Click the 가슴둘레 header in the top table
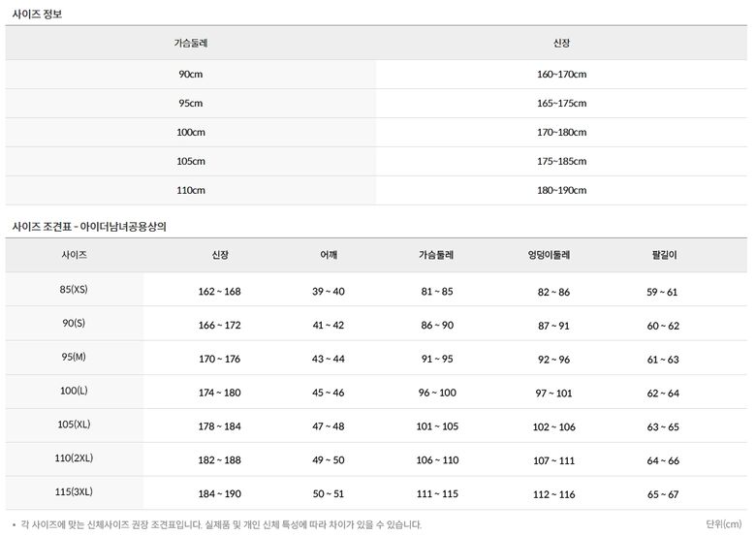Image resolution: width=756 pixels, height=535 pixels. point(191,44)
